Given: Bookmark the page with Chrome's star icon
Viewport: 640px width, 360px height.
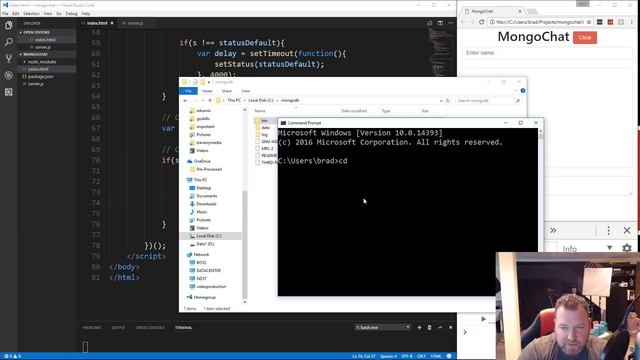Looking at the screenshot, I should [x=589, y=22].
